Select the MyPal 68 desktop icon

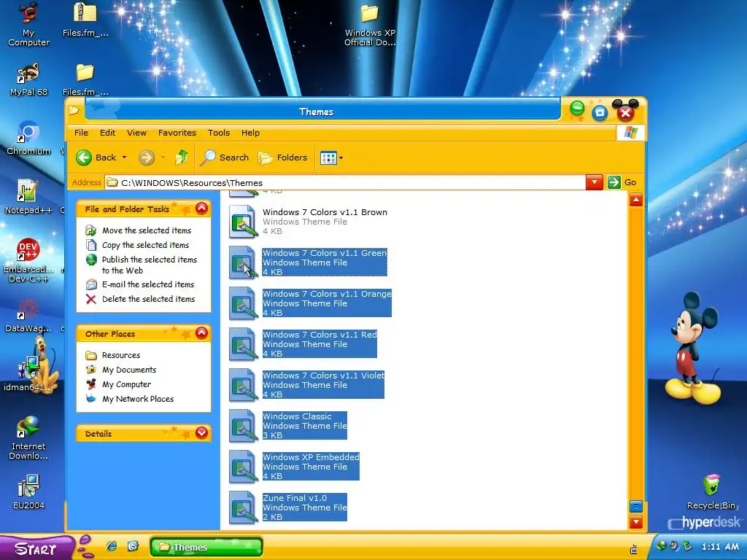pos(28,79)
